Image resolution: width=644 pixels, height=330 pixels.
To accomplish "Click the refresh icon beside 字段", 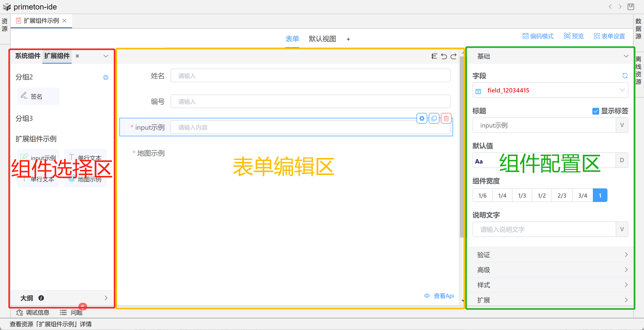I will click(625, 76).
